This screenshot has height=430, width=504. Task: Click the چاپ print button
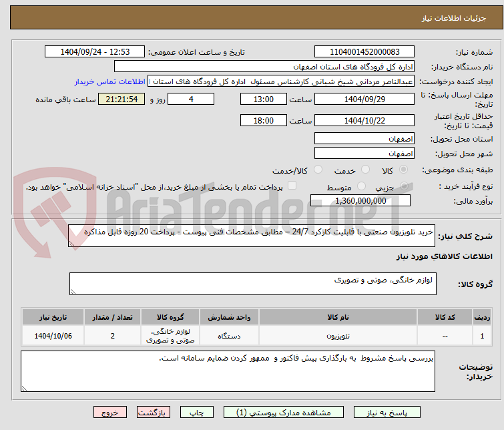coord(197,413)
